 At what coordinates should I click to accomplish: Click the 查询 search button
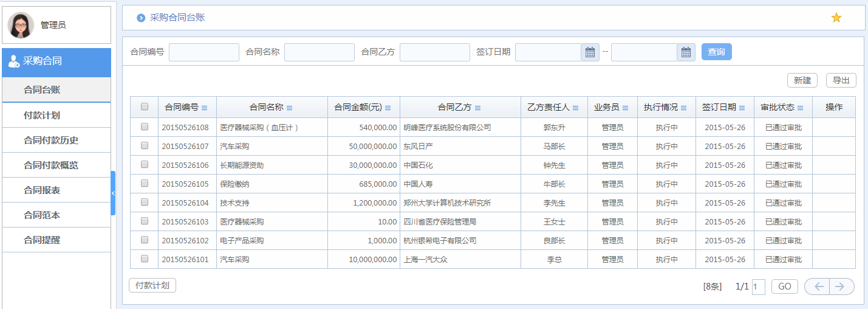tap(716, 52)
